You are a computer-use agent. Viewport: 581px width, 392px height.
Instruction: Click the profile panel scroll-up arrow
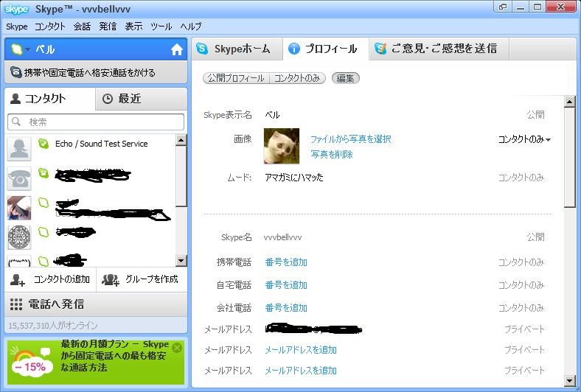click(569, 102)
